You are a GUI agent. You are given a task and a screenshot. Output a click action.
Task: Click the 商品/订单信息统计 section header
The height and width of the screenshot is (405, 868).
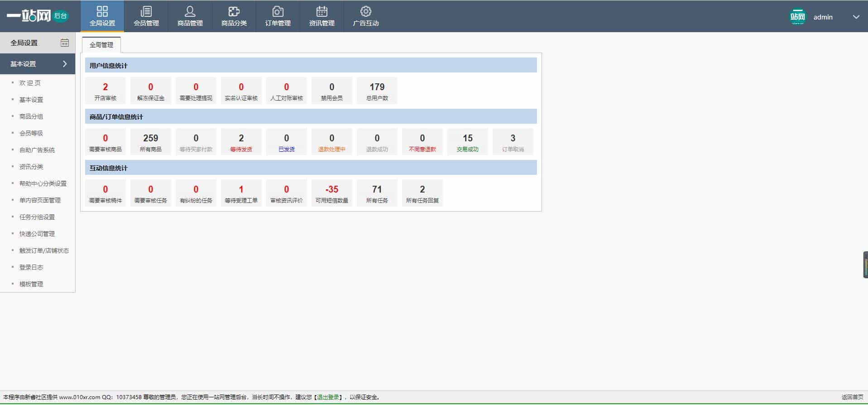[311, 116]
